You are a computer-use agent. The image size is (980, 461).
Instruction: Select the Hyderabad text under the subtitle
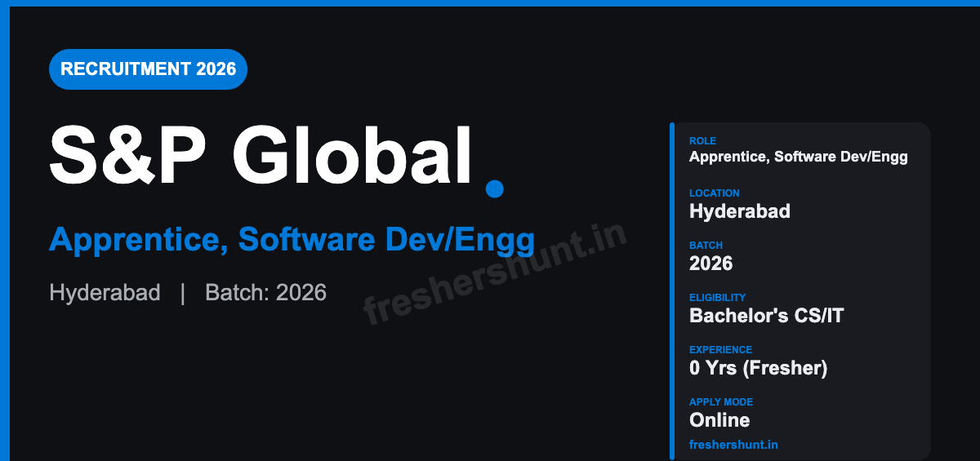[105, 292]
